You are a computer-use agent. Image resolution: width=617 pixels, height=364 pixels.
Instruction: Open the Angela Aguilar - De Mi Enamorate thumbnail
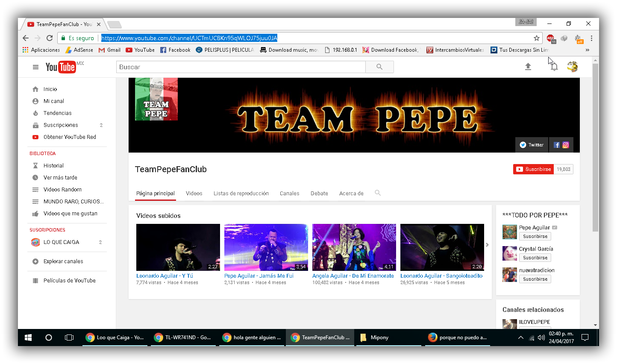point(354,247)
